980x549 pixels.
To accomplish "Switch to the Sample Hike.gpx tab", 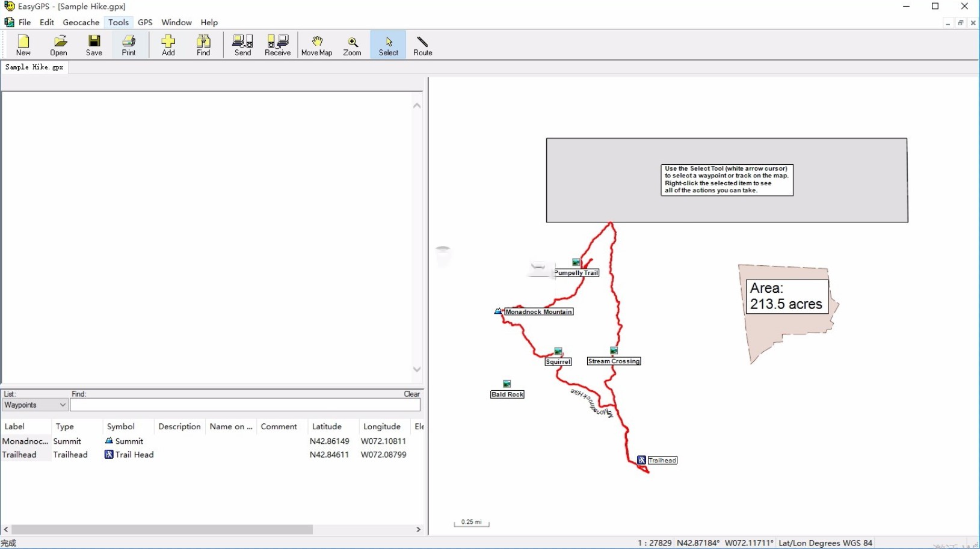I will coord(34,67).
